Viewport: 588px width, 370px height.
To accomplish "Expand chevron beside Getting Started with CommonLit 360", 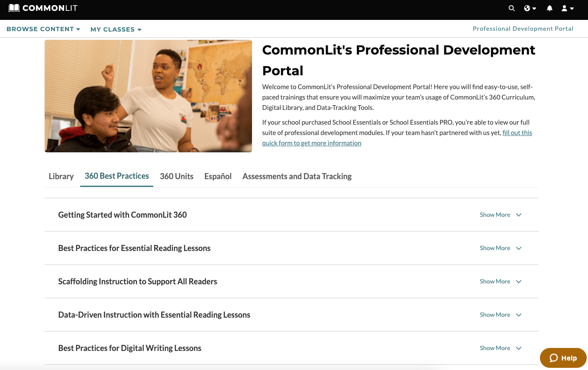I will pos(519,215).
